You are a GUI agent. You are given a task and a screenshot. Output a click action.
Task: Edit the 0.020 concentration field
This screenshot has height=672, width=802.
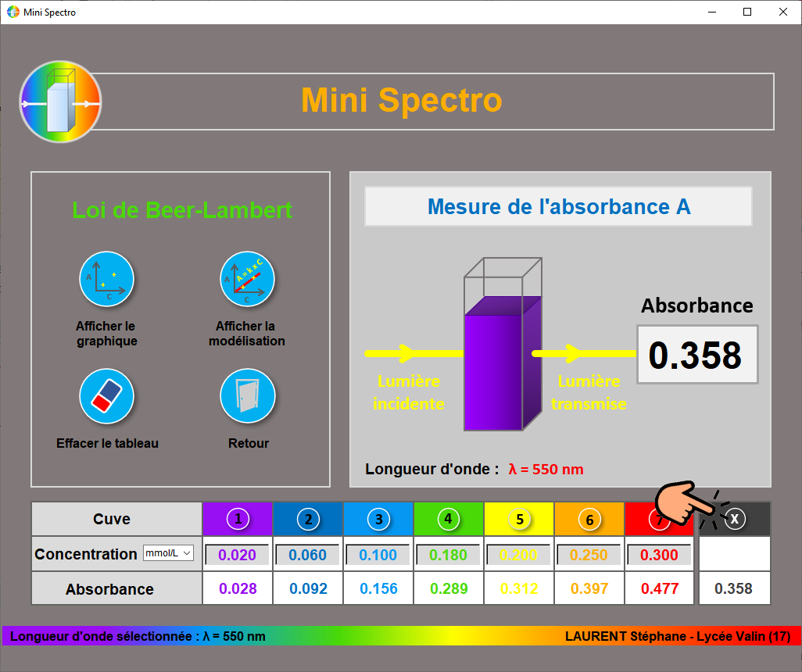[x=238, y=555]
